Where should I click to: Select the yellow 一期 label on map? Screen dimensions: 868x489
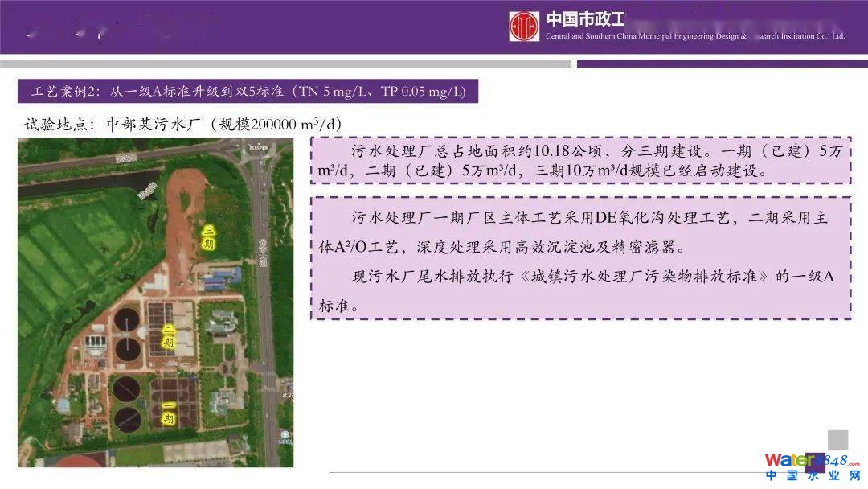168,413
